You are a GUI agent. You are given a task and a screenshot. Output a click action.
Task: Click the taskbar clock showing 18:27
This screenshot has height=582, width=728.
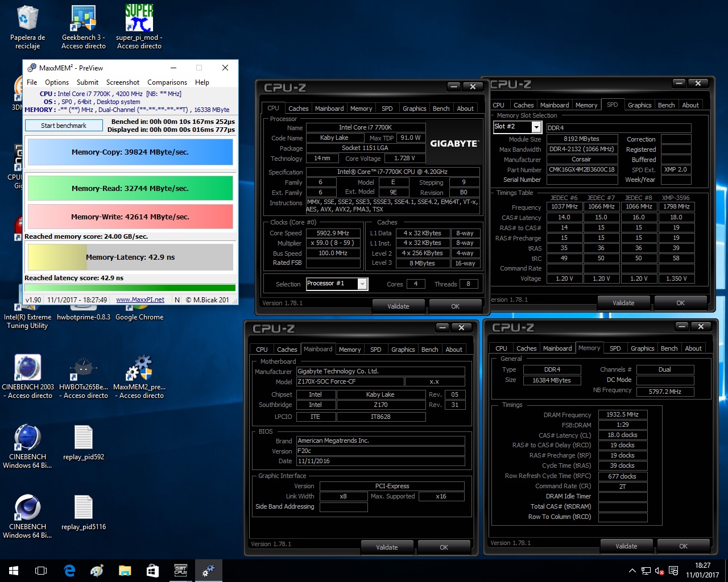pos(702,571)
